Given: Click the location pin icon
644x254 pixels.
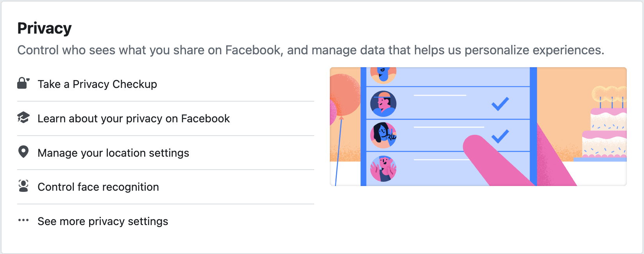Looking at the screenshot, I should click(x=23, y=152).
